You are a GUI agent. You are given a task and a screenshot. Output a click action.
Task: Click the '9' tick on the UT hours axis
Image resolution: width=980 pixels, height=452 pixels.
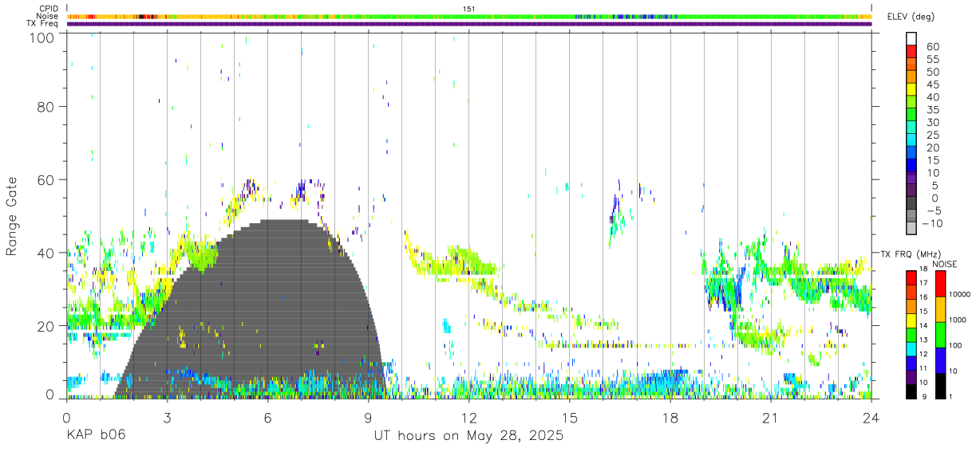[369, 418]
